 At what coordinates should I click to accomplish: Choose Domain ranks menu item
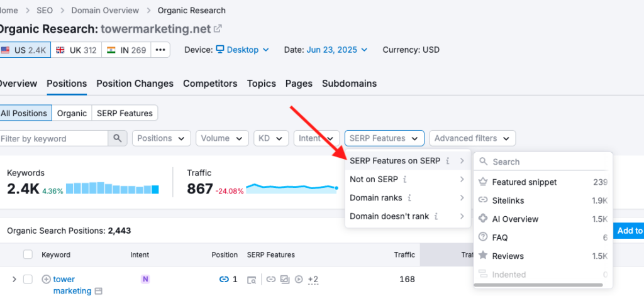[408, 198]
